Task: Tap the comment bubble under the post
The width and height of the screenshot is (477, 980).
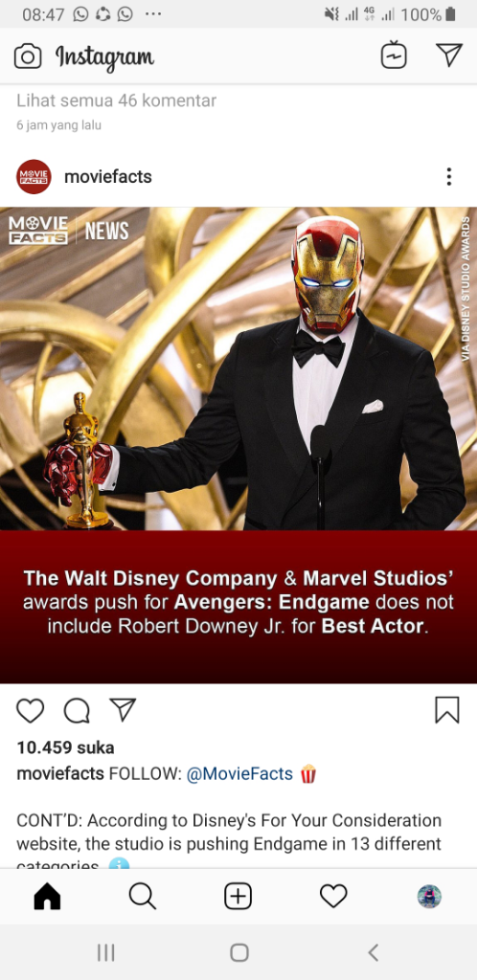Action: 77,711
